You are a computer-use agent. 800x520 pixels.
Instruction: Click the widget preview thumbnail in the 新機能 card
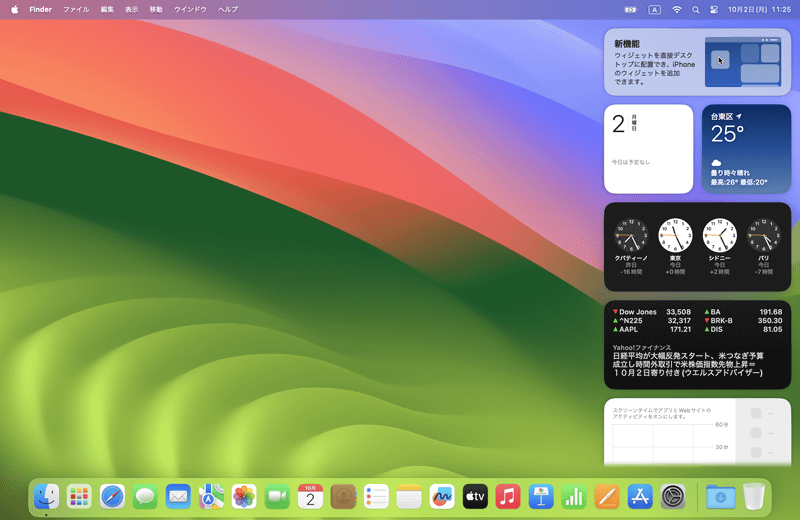pos(743,62)
